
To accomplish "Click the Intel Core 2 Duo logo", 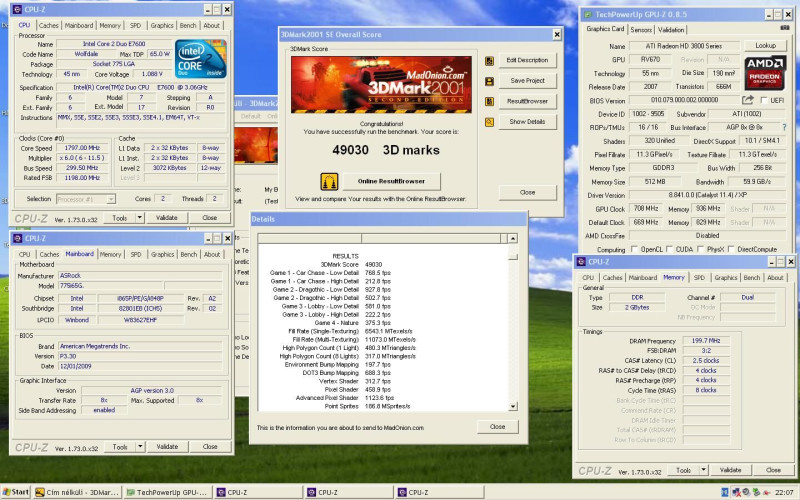I will [200, 59].
